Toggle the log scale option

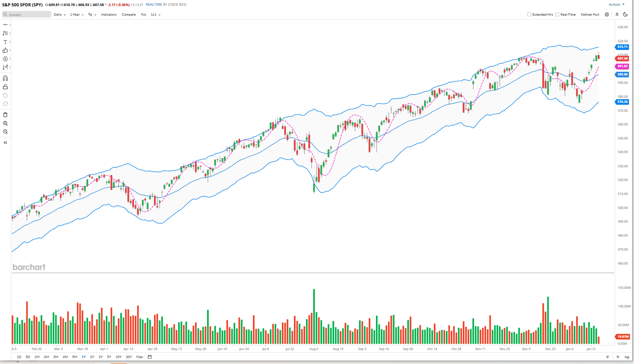[x=627, y=357]
